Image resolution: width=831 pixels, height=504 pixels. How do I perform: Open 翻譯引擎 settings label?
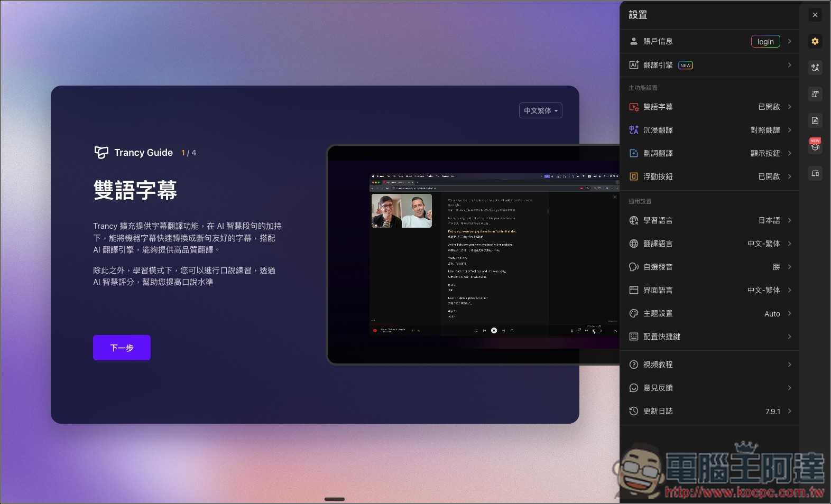click(x=658, y=65)
